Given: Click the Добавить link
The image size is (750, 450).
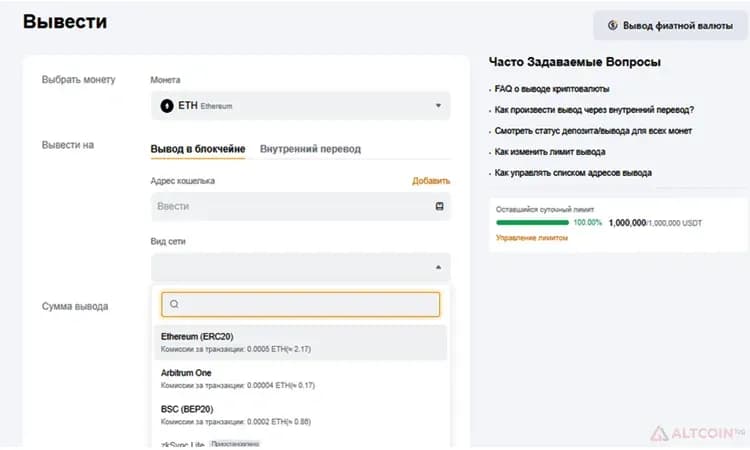Looking at the screenshot, I should (x=431, y=181).
